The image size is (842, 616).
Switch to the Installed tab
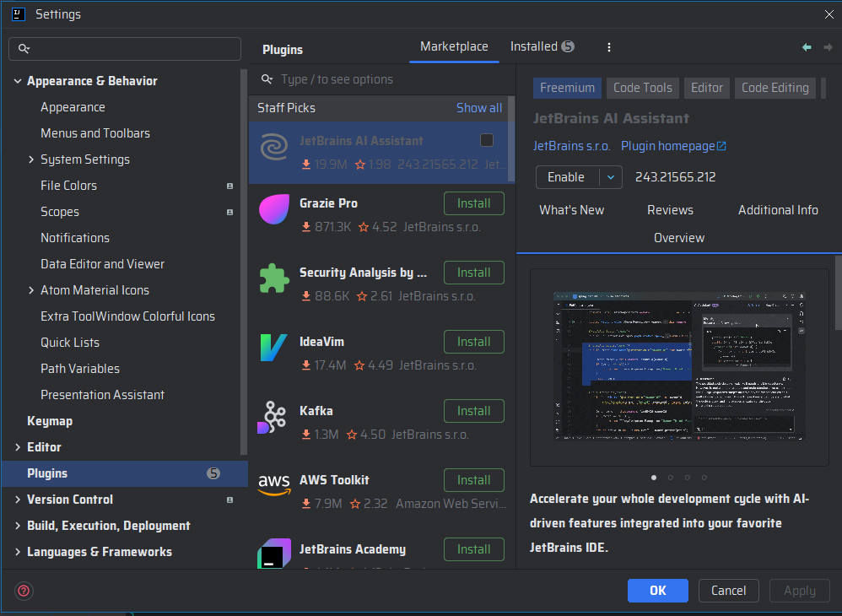[x=542, y=46]
